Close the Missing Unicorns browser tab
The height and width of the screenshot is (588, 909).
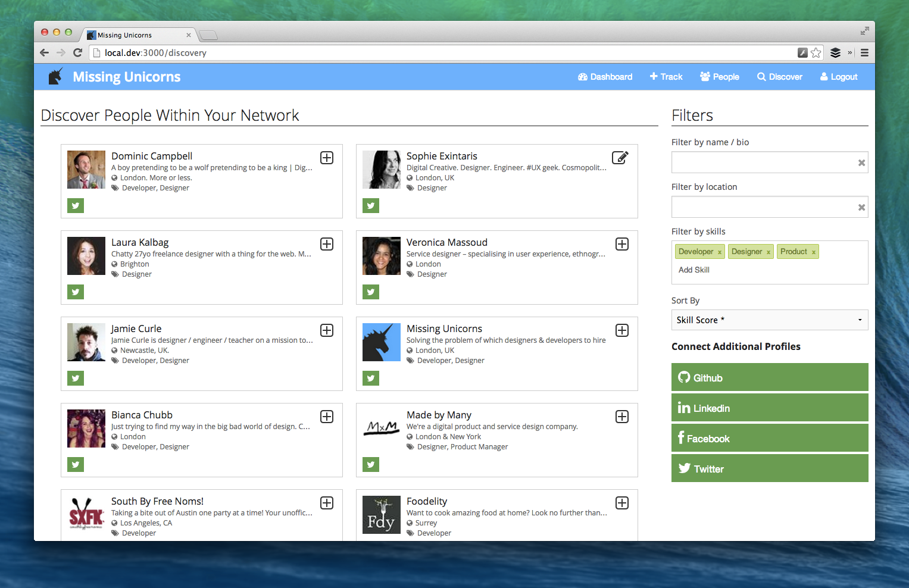click(189, 35)
